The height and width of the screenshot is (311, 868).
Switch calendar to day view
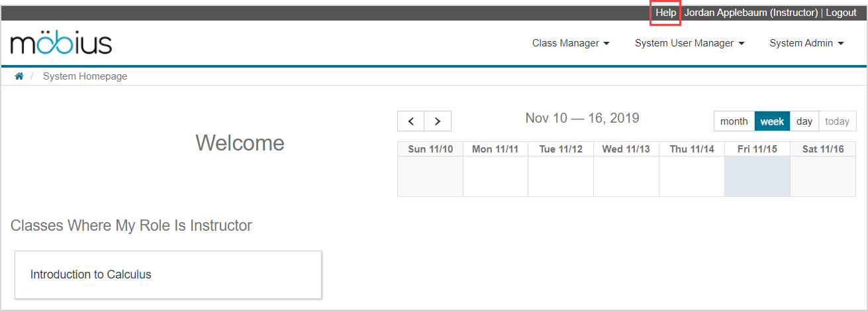(804, 121)
